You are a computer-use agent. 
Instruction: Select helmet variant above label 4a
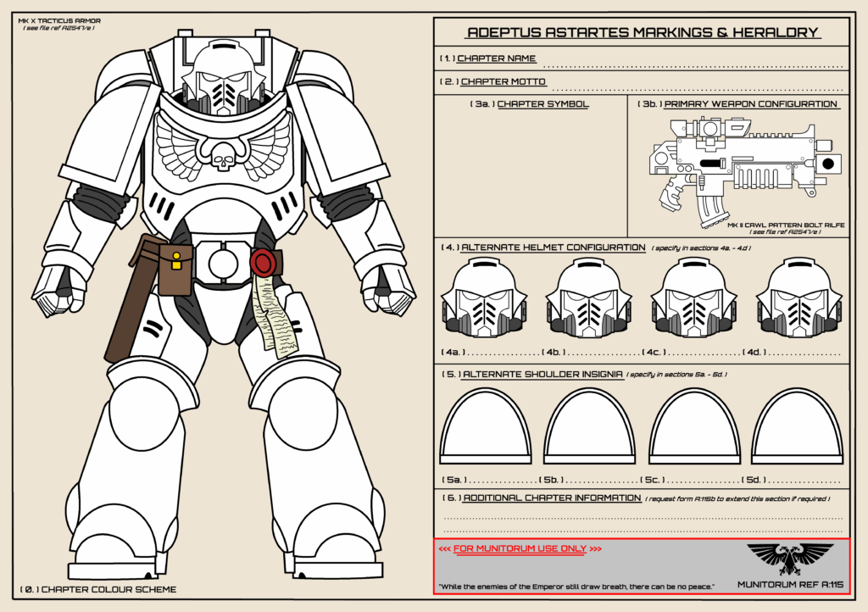(x=484, y=298)
